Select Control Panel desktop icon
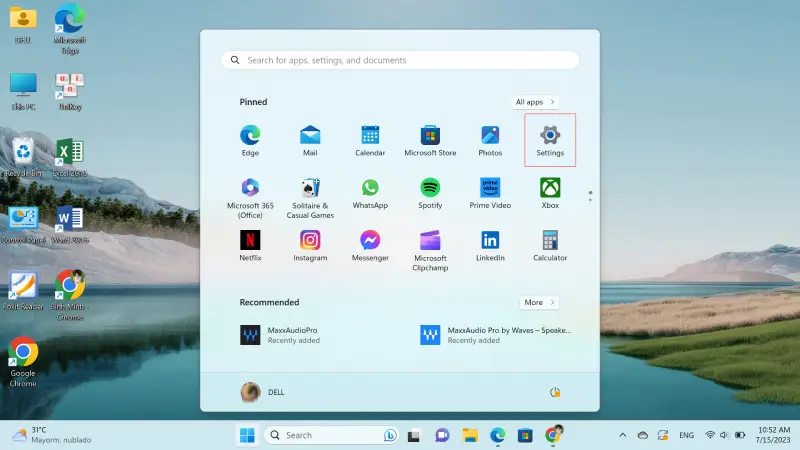Viewport: 800px width, 450px height. pos(23,224)
